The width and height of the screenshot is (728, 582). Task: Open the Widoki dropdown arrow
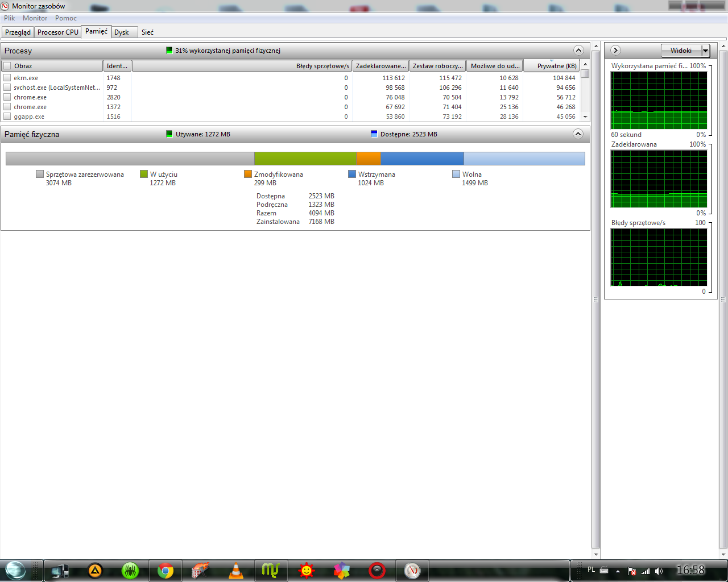(706, 51)
